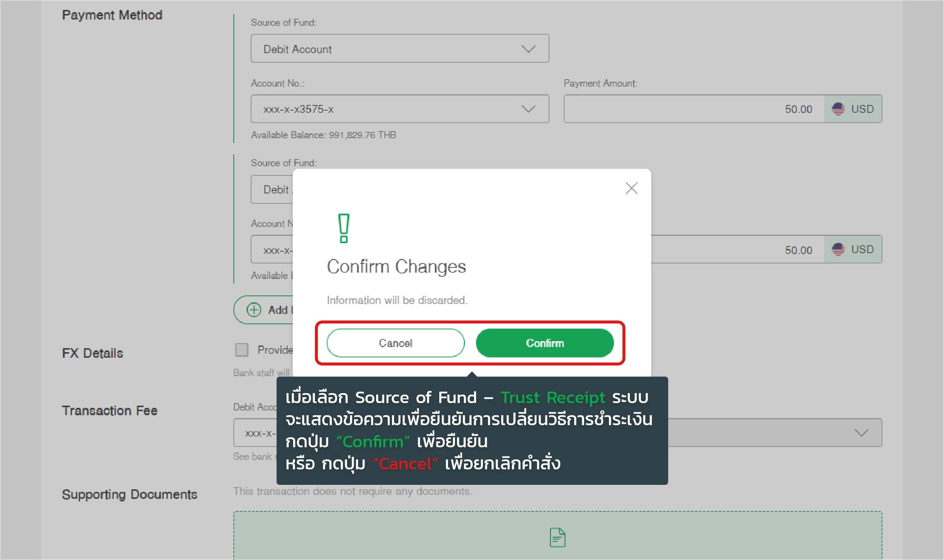The width and height of the screenshot is (944, 560).
Task: Click USD currency label in first row
Action: (x=862, y=109)
